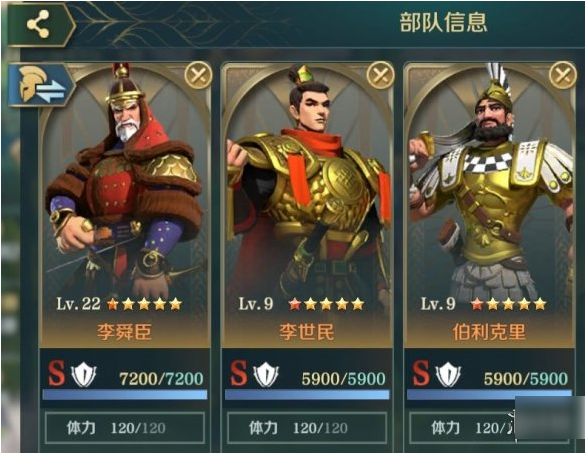Click 李世民 体力 120/120 stamina box
Viewport: 585px width, 457px height.
click(x=307, y=428)
